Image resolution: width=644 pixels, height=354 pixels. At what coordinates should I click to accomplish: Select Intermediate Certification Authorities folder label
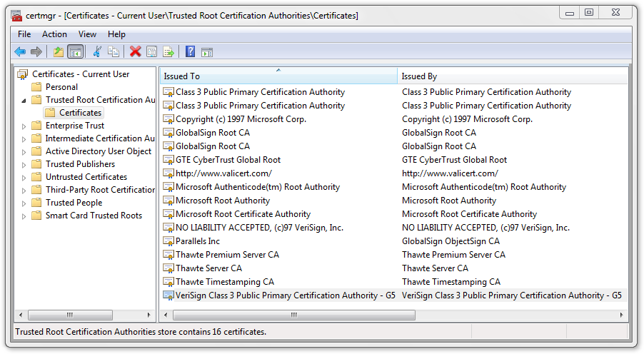100,138
